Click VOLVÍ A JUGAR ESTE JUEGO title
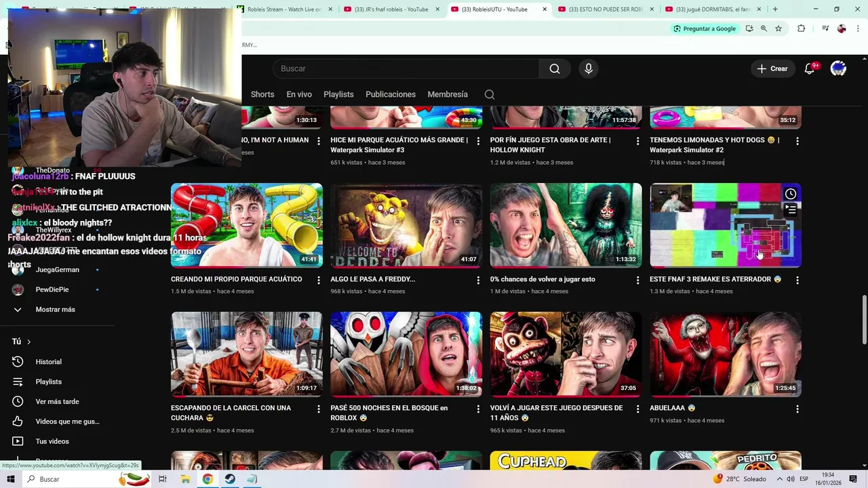 coord(556,413)
